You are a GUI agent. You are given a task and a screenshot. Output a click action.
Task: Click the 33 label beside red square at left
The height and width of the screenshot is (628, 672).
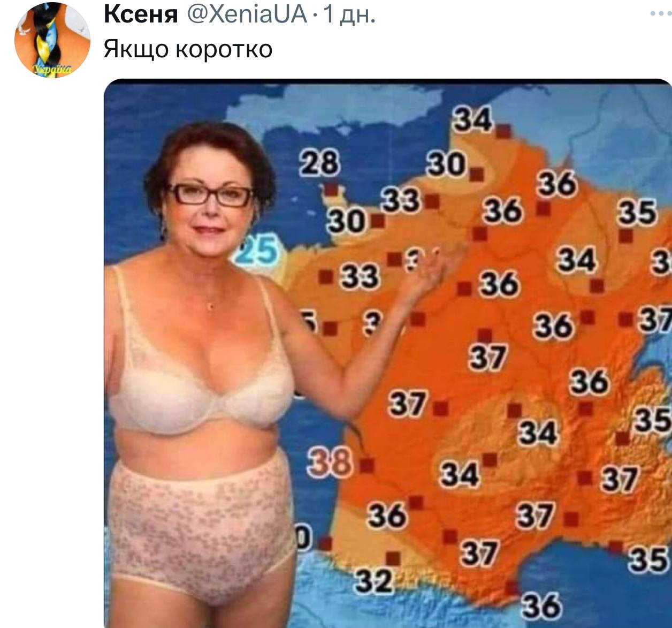pos(360,277)
